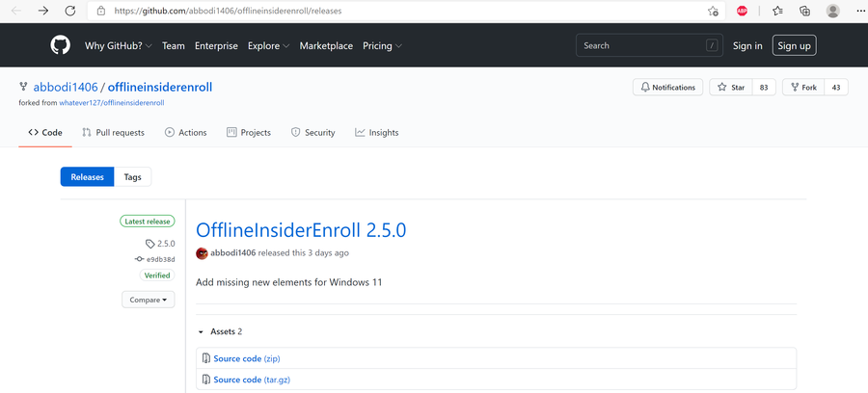Click the Notifications button
Image resolution: width=868 pixels, height=393 pixels.
pos(667,88)
